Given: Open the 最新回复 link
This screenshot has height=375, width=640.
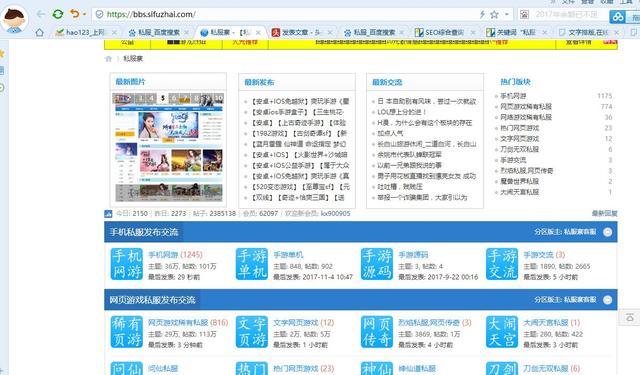Looking at the screenshot, I should [x=604, y=213].
